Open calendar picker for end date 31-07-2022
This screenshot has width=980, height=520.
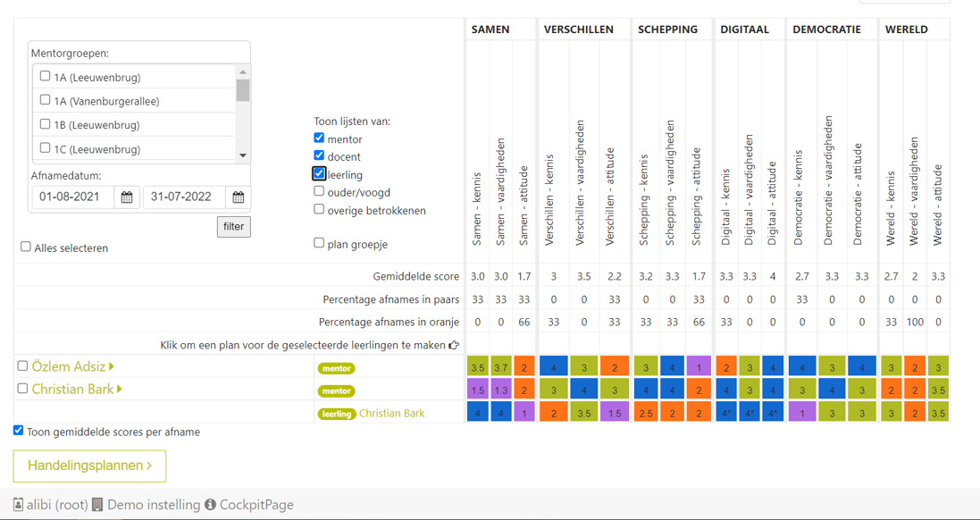[238, 197]
